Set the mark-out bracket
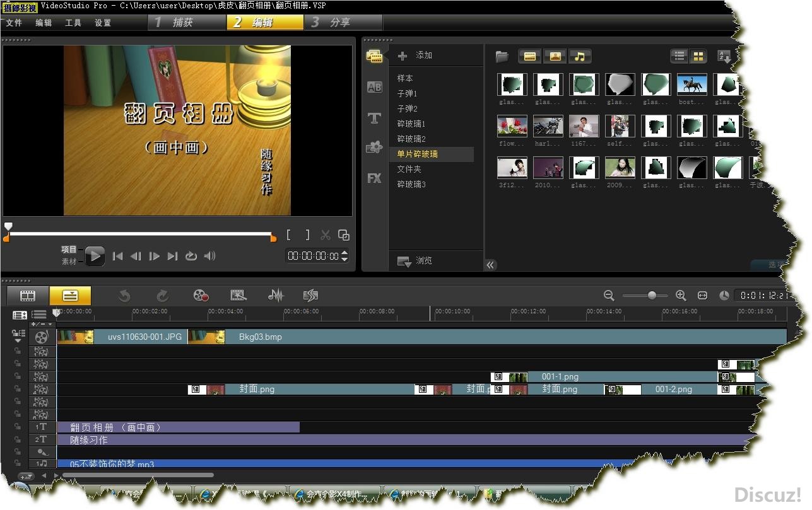This screenshot has width=812, height=510. click(x=307, y=235)
